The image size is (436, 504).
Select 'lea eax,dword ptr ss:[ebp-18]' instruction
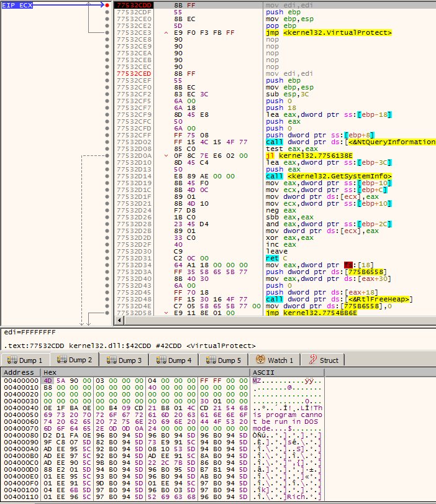[x=329, y=115]
